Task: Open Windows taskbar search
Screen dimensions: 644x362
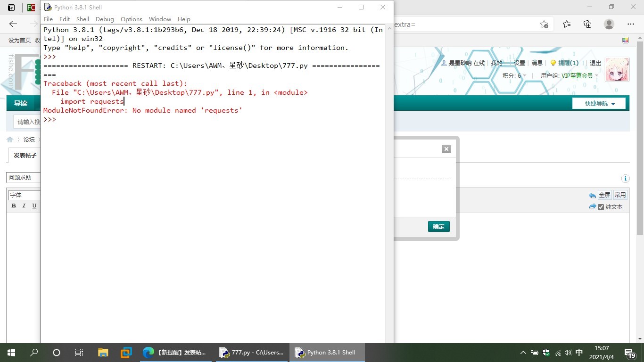Action: click(x=34, y=353)
